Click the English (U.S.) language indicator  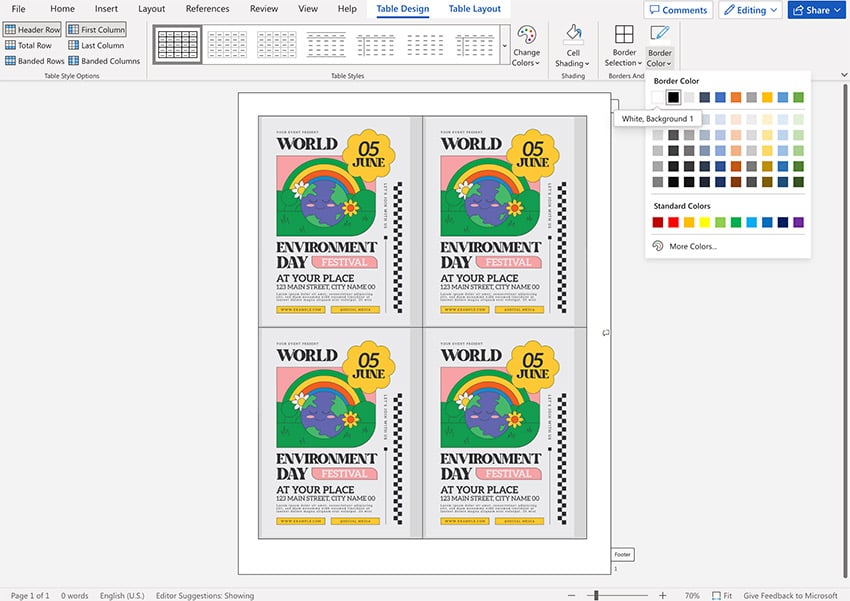[x=122, y=595]
